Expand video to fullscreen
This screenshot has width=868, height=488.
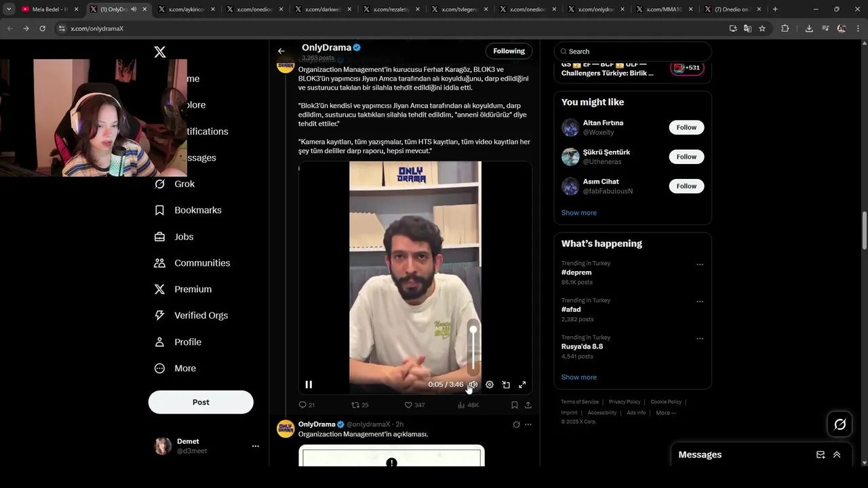(x=522, y=384)
